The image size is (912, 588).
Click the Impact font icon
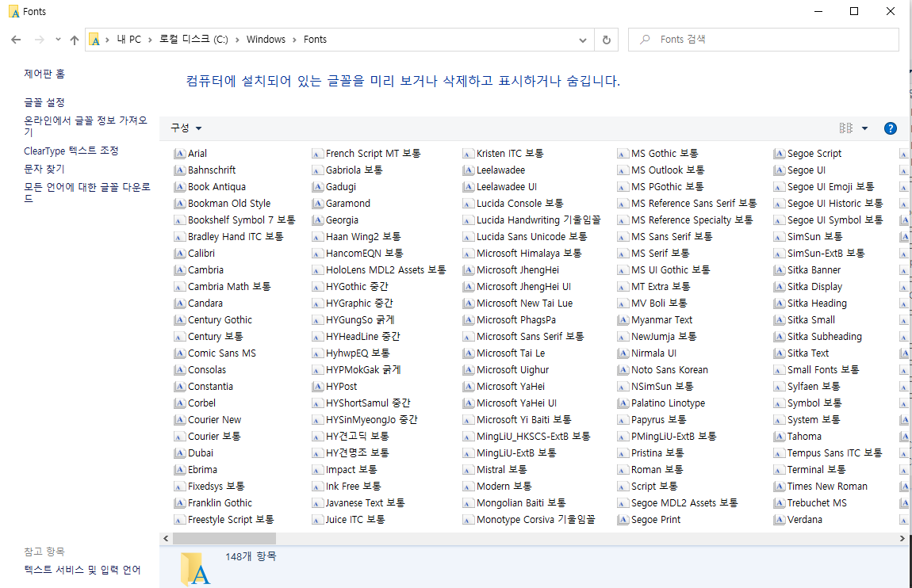click(317, 470)
